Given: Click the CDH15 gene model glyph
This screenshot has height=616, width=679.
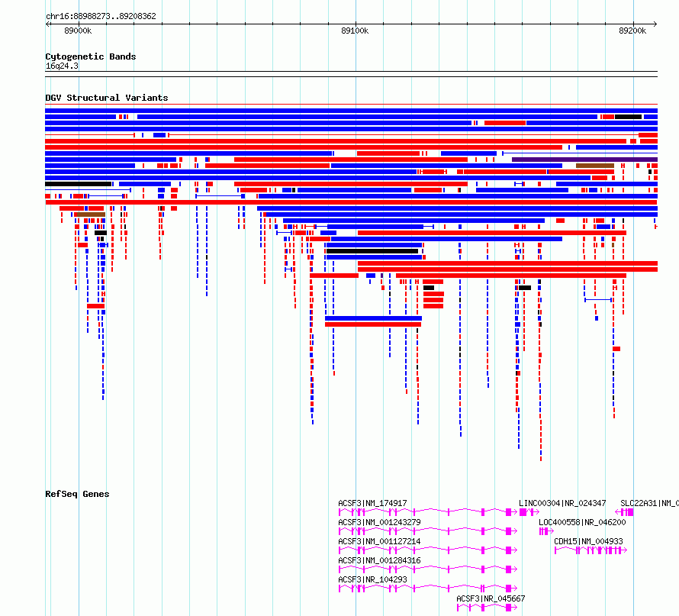Looking at the screenshot, I should (591, 550).
